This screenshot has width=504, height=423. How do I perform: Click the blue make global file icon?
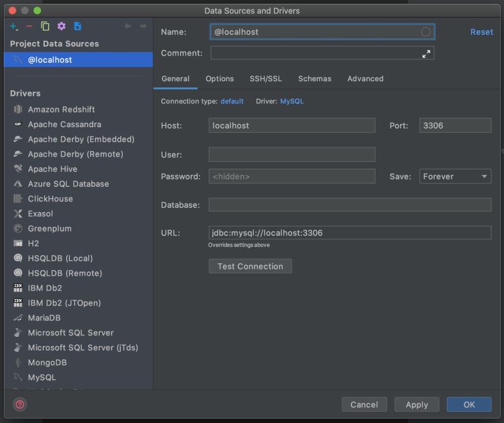tap(77, 26)
